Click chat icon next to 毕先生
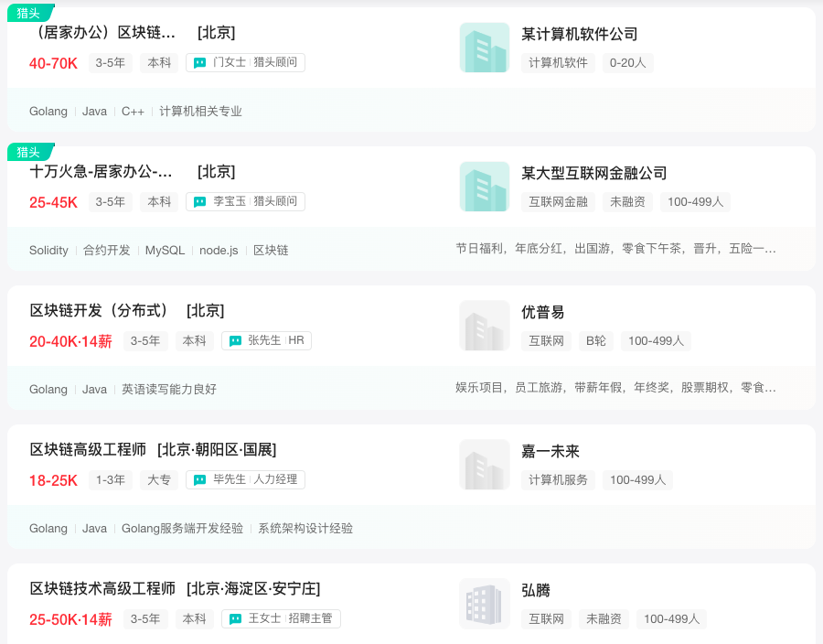This screenshot has width=823, height=644. [200, 480]
